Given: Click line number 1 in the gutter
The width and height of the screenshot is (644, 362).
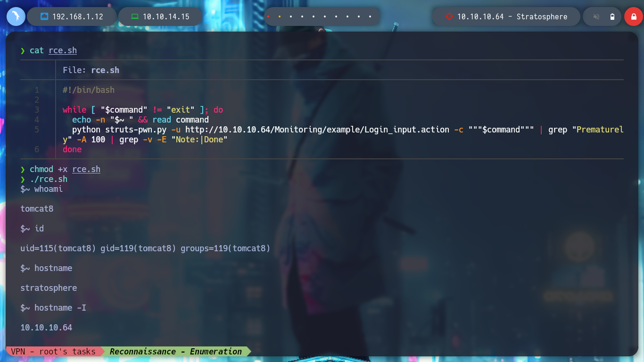Looking at the screenshot, I should click(37, 90).
